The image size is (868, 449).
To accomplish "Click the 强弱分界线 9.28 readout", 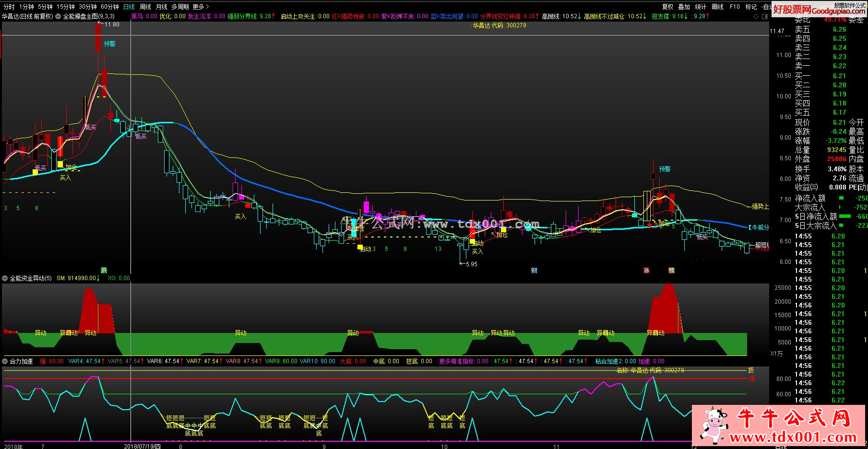I will coord(251,16).
